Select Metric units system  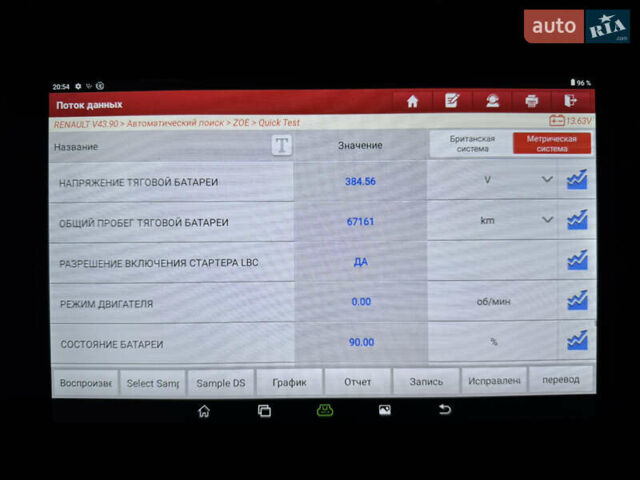point(551,144)
